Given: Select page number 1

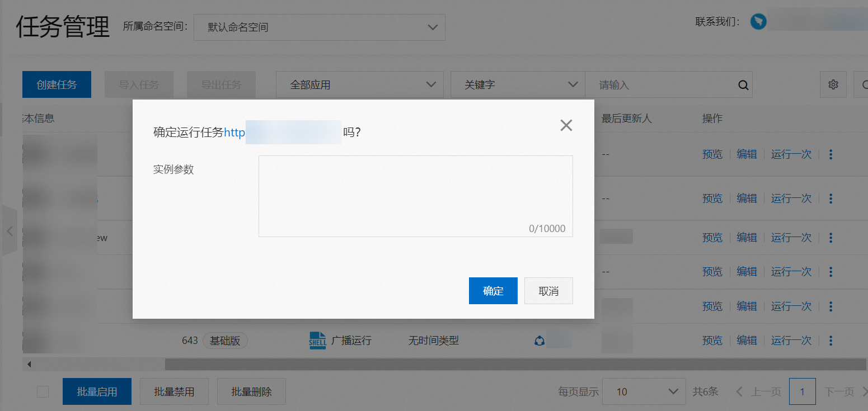Looking at the screenshot, I should 803,391.
